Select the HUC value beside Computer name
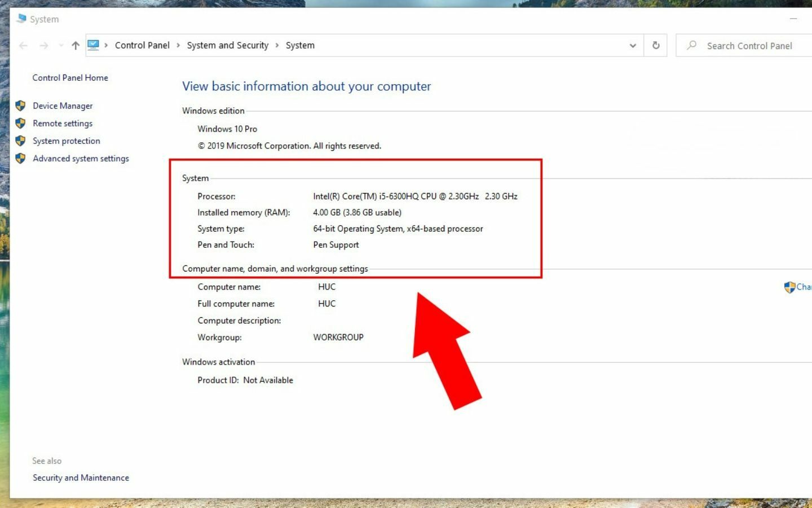 tap(326, 287)
